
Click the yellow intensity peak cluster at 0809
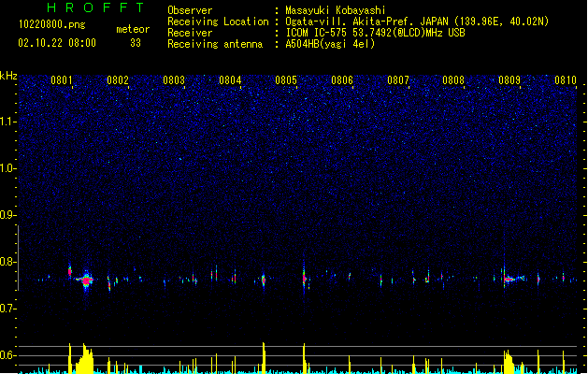[509, 362]
